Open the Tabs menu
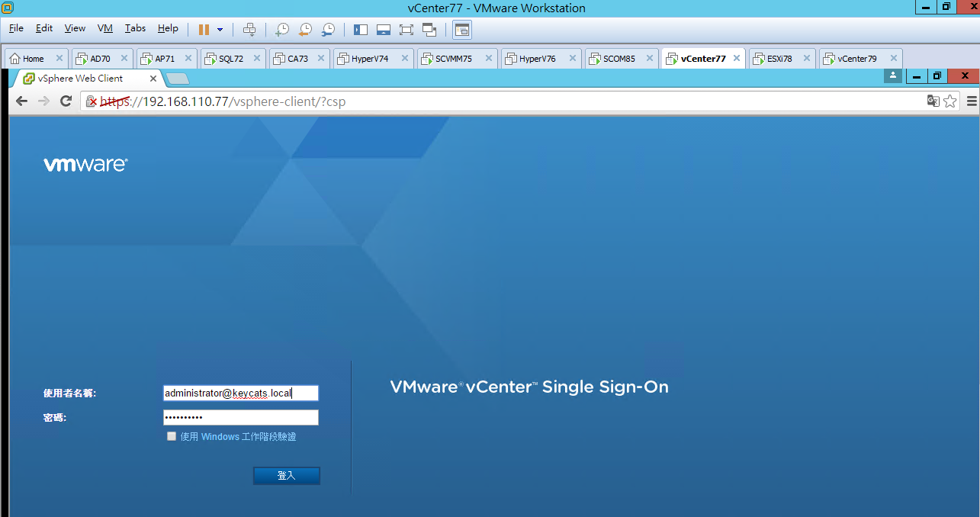 click(135, 28)
